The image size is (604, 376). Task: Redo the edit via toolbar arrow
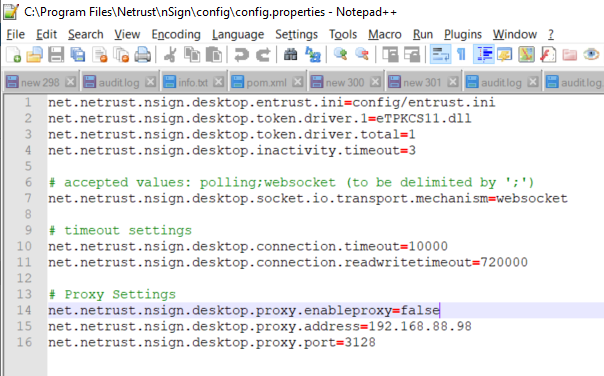[263, 54]
